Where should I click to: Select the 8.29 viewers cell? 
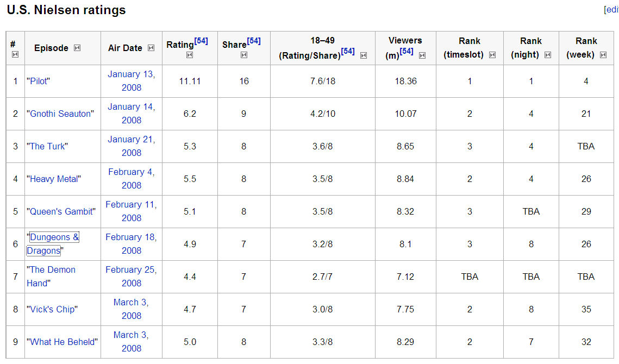[406, 342]
